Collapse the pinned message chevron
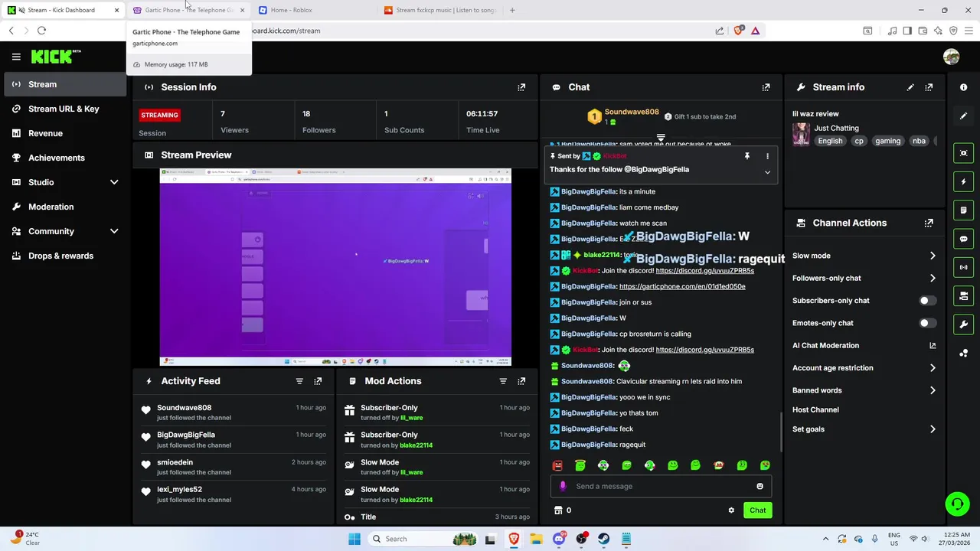Image resolution: width=980 pixels, height=551 pixels. click(x=767, y=172)
